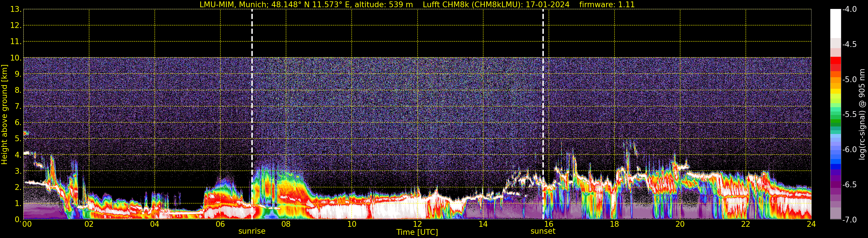Click the time axis tick label '22'
The image size is (868, 238).
746,224
